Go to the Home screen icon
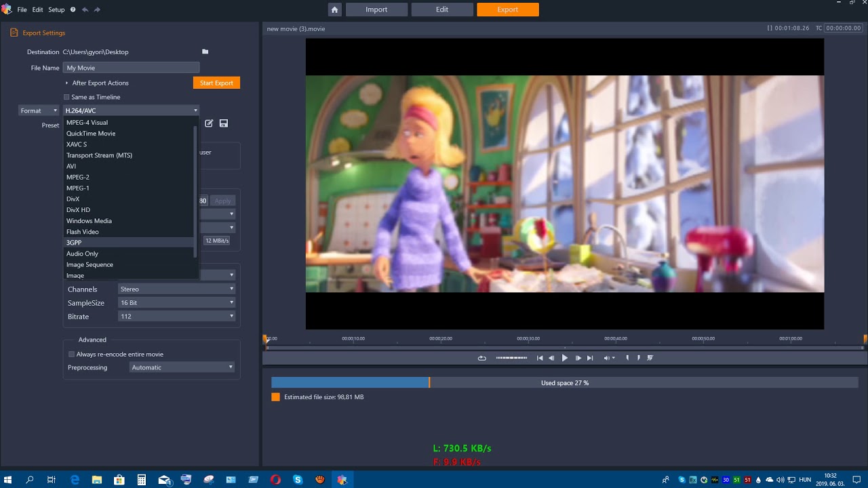868x488 pixels. [334, 9]
